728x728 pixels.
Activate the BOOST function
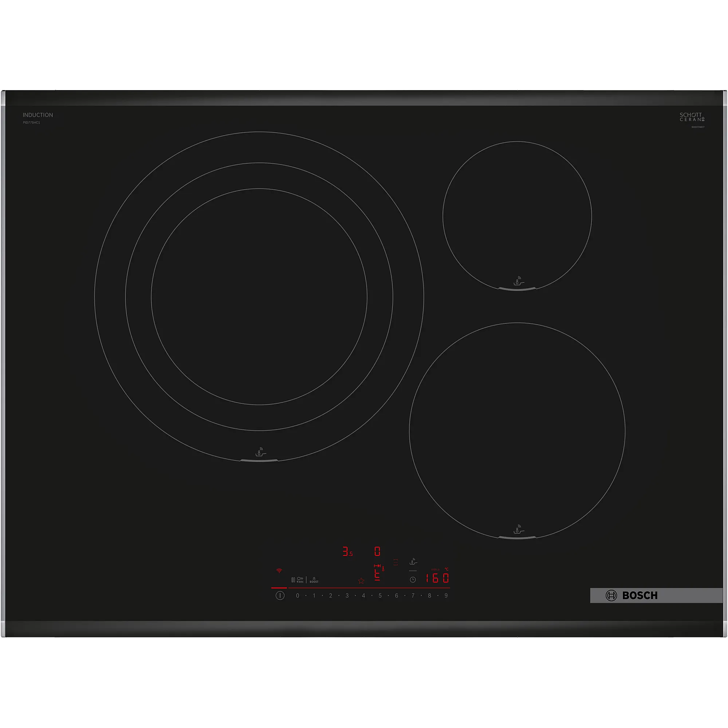point(314,580)
